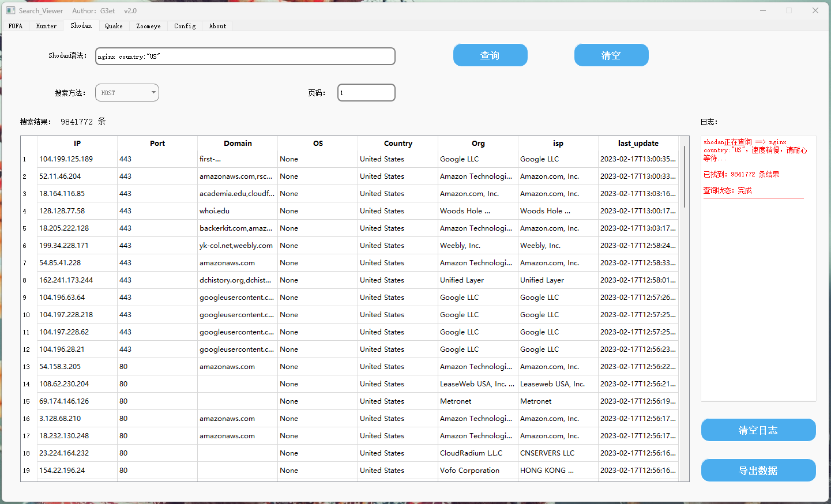Click domain cell academia.edu,cloudf...

[x=238, y=194]
